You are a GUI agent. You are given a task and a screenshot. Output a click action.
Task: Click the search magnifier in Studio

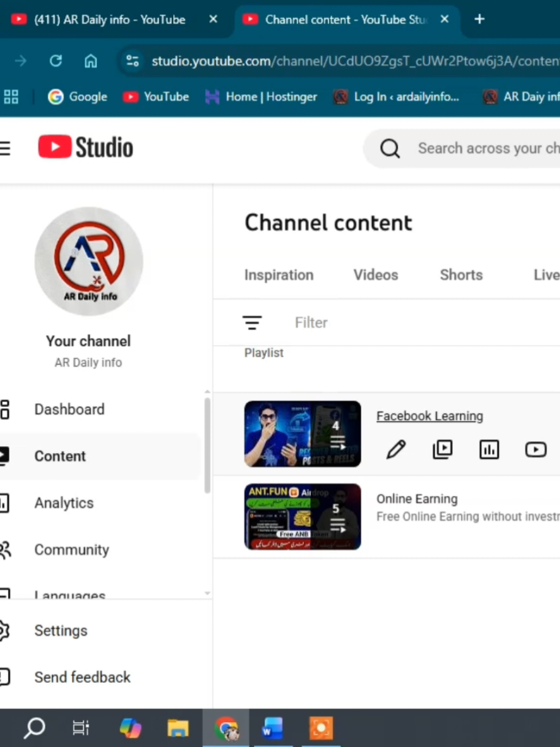click(389, 149)
